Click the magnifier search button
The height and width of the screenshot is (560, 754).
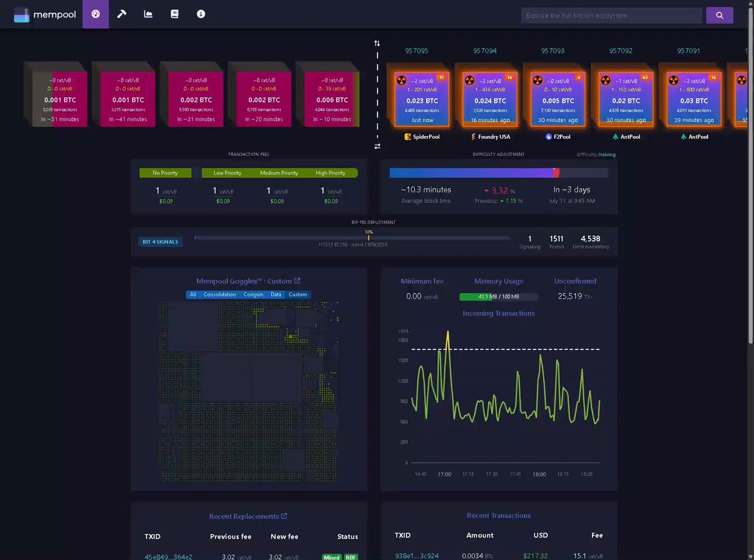tap(719, 16)
